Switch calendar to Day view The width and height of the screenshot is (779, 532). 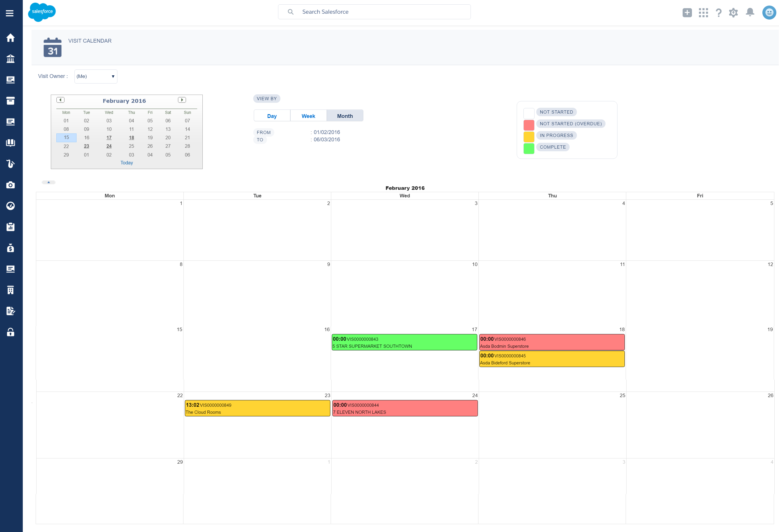tap(272, 116)
